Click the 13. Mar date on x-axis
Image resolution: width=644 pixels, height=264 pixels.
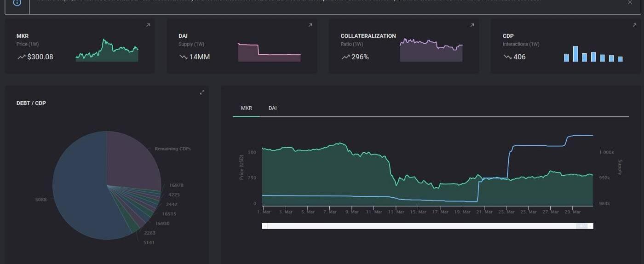[x=397, y=212]
